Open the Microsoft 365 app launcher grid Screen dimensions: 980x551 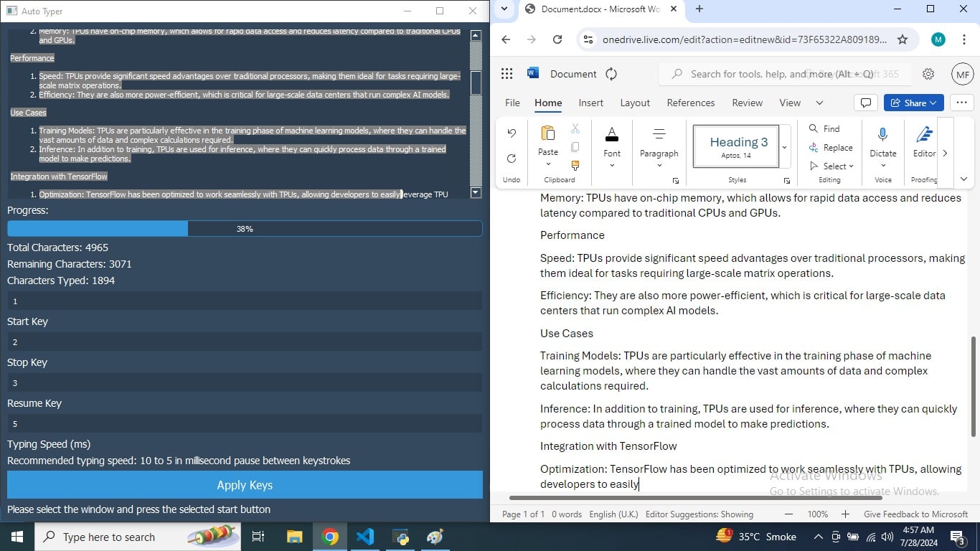507,74
